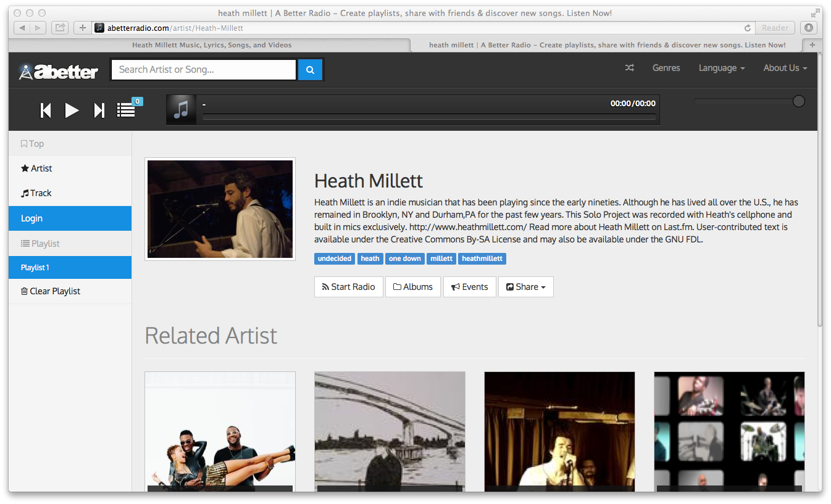Click the heathmillett tag
The image size is (831, 504).
click(x=482, y=258)
